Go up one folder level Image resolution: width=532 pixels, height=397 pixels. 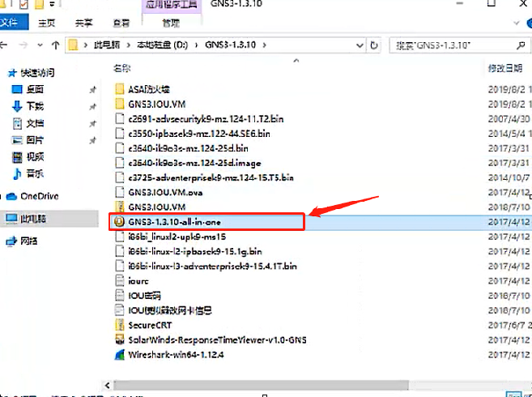56,45
